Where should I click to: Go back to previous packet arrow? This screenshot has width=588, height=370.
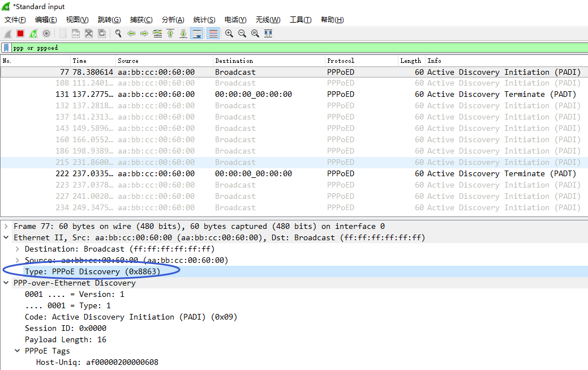click(x=131, y=33)
